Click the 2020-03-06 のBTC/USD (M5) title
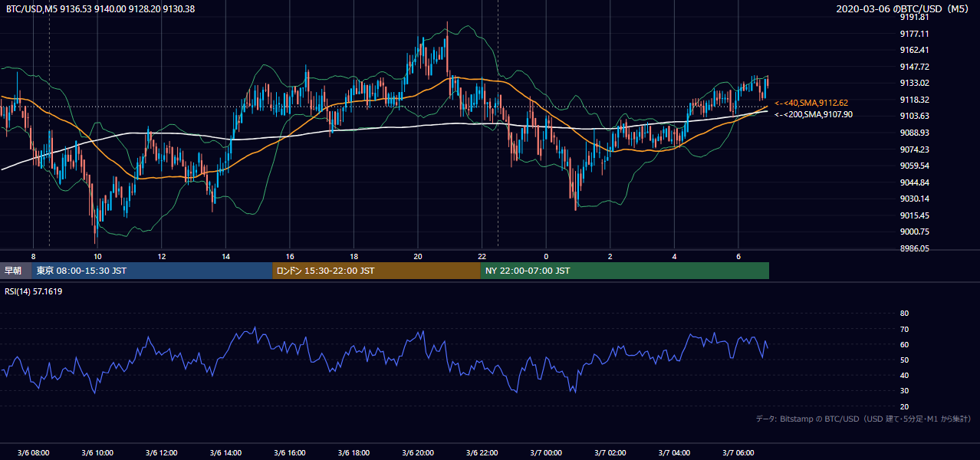The height and width of the screenshot is (460, 980). [x=904, y=9]
